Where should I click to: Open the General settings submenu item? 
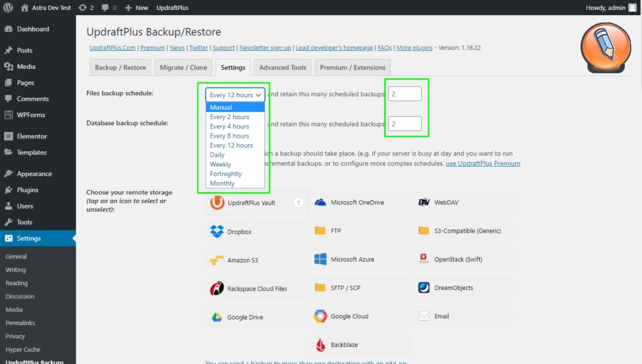click(x=16, y=256)
